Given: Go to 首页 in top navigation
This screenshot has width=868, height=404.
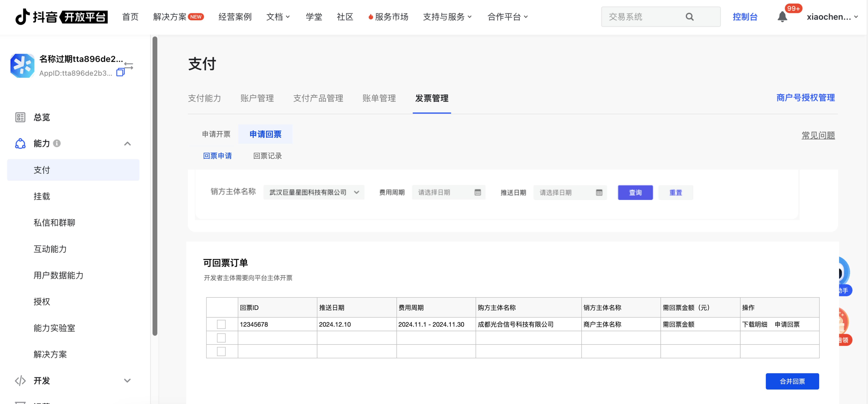Looking at the screenshot, I should (x=130, y=17).
